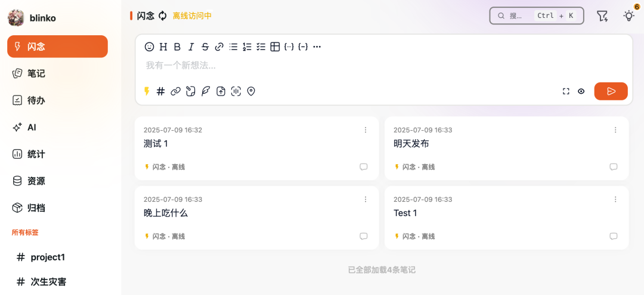Toggle preview mode with eye icon
Viewport: 644px width, 295px height.
(x=581, y=91)
